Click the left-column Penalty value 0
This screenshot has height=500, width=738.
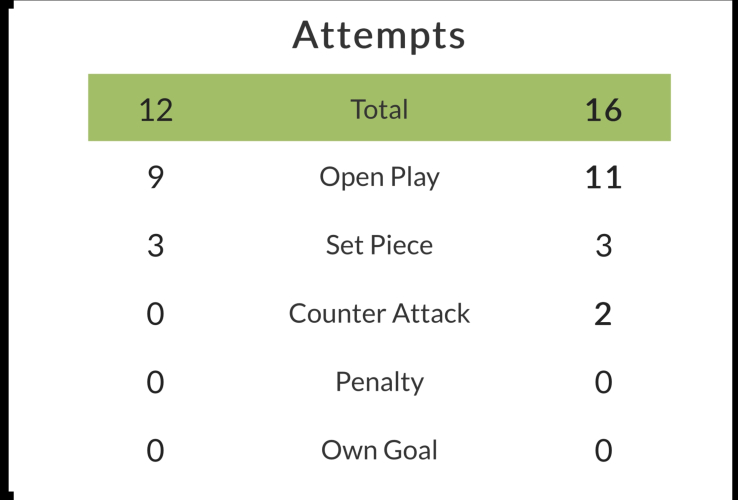tap(156, 382)
